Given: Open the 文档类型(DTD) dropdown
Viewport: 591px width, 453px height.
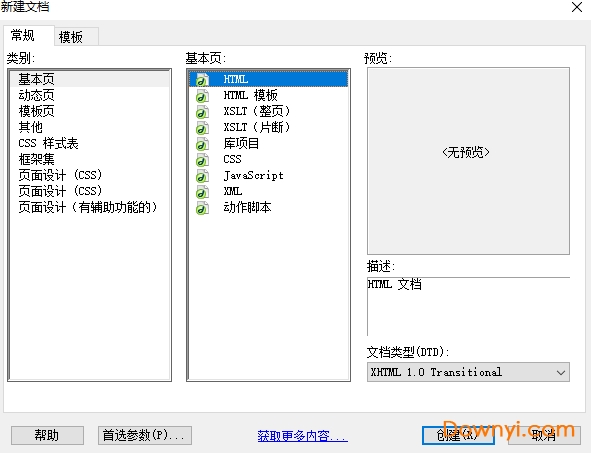Looking at the screenshot, I should click(468, 372).
